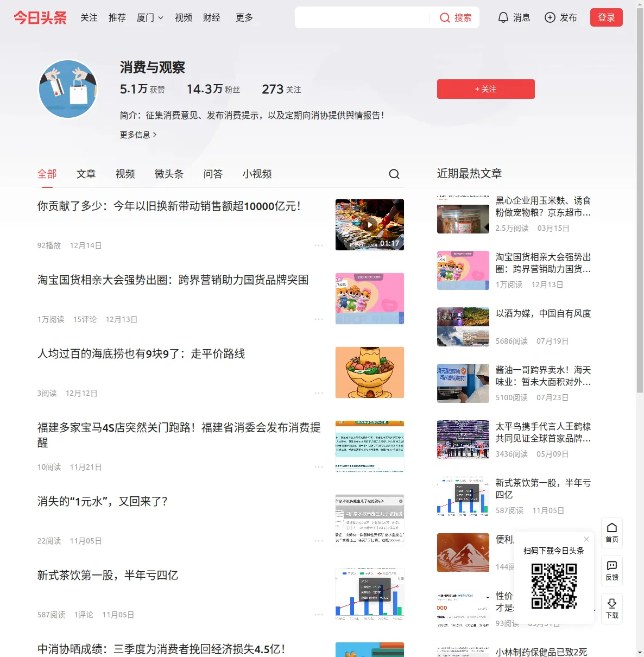Expand the 更多 navigation menu
The width and height of the screenshot is (644, 657).
click(244, 18)
